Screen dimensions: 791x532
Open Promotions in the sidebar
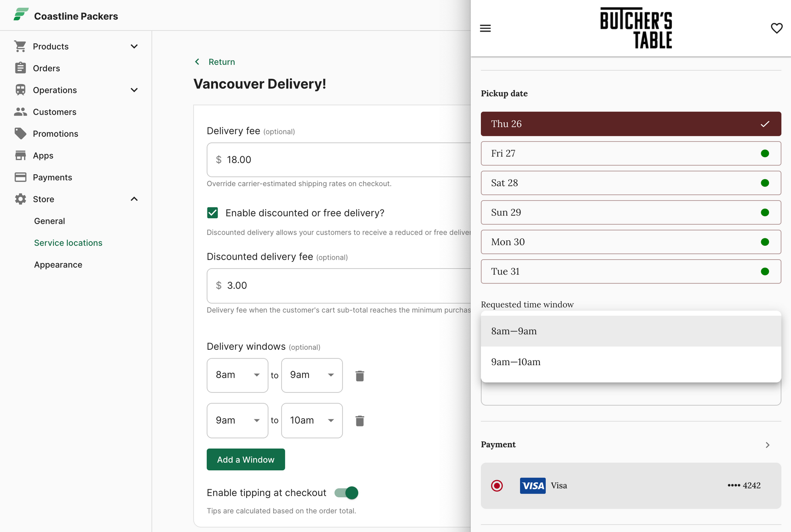click(55, 134)
